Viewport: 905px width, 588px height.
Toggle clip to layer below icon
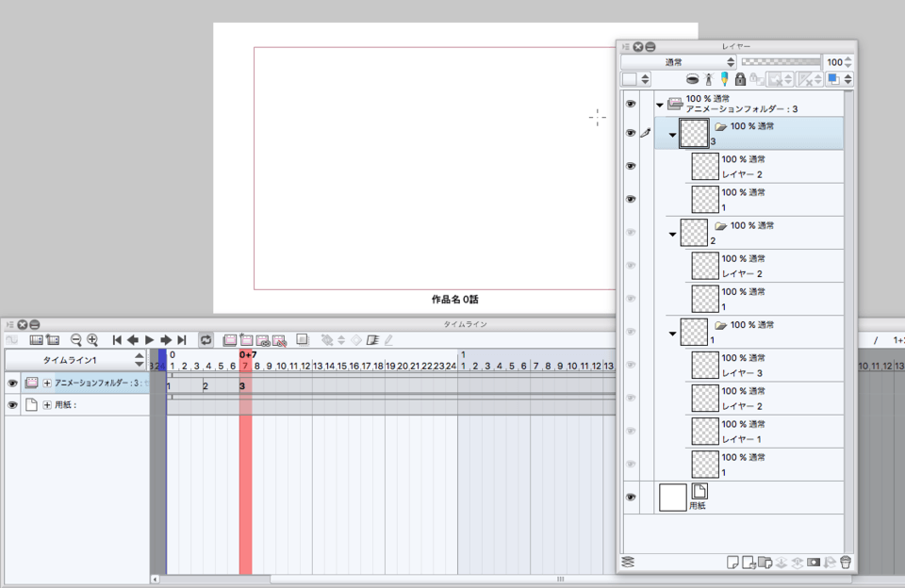pyautogui.click(x=692, y=79)
